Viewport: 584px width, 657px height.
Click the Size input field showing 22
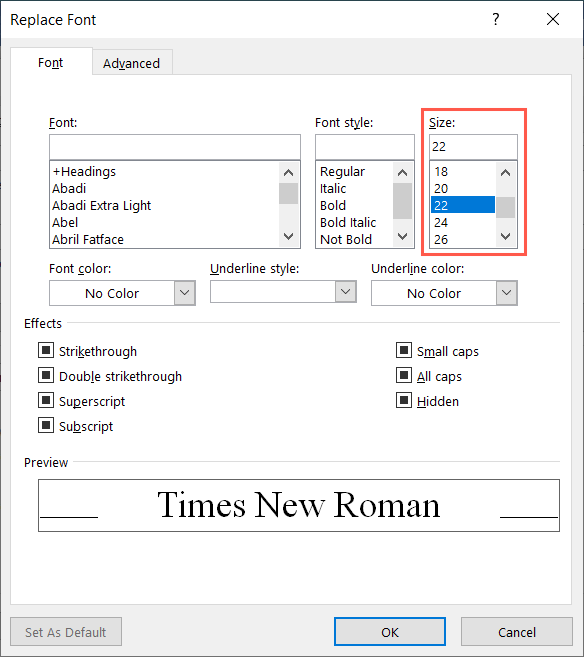[473, 147]
